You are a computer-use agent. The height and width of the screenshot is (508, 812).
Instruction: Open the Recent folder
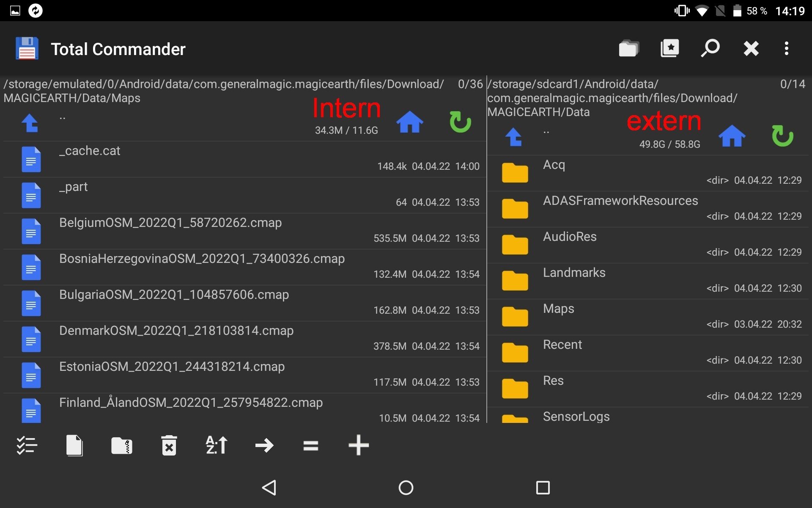click(648, 353)
